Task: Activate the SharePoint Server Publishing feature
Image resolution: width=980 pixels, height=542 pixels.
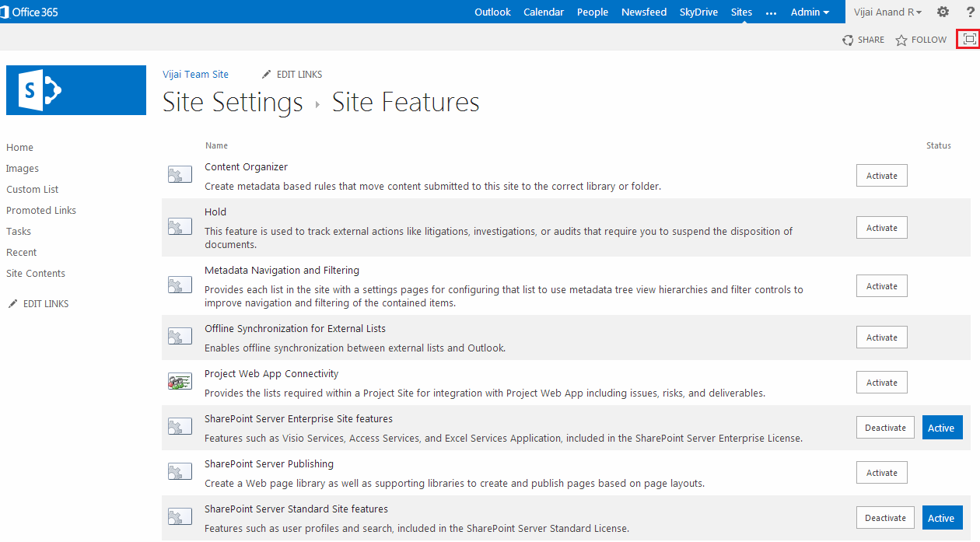Action: [x=881, y=473]
